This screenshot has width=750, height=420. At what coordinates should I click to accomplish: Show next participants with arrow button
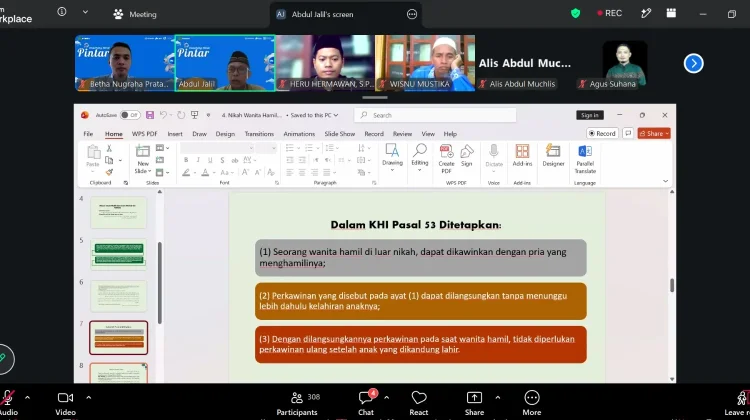coord(694,63)
